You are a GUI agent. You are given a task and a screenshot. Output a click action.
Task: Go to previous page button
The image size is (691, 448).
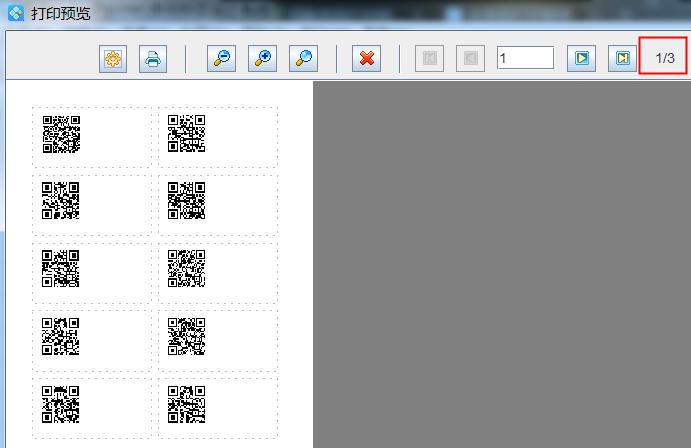(470, 58)
